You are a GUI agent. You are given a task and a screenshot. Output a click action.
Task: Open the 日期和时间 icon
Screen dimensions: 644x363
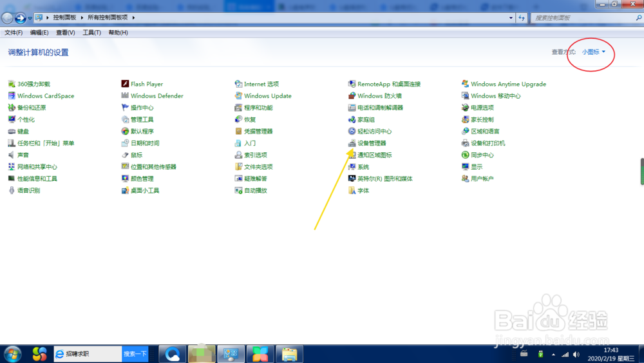tap(125, 143)
